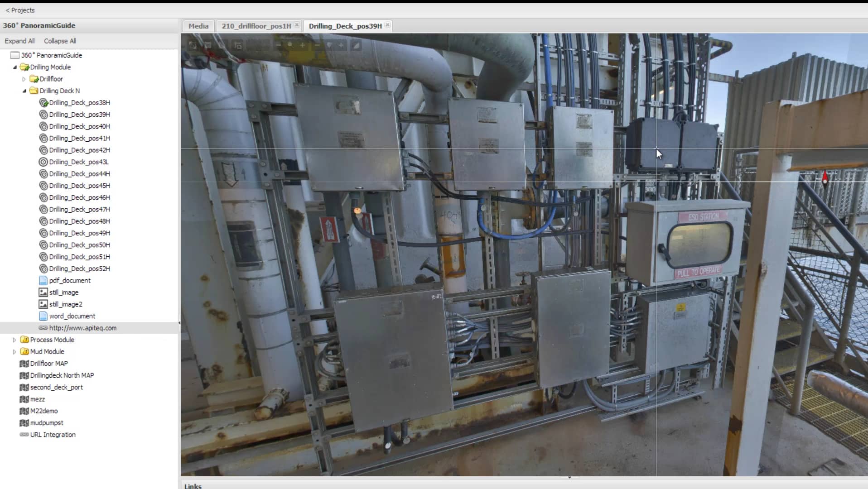Select the Drillingdeck North MAP icon

click(24, 375)
